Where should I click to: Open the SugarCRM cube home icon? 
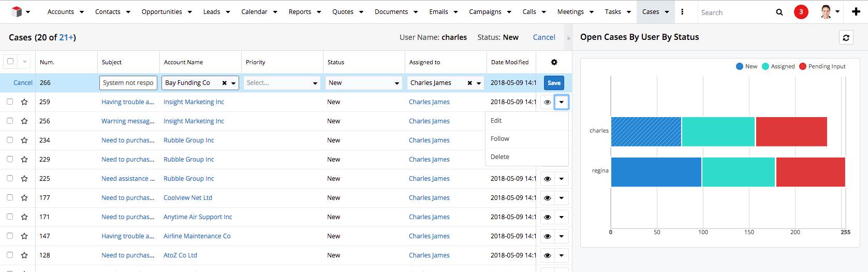17,11
